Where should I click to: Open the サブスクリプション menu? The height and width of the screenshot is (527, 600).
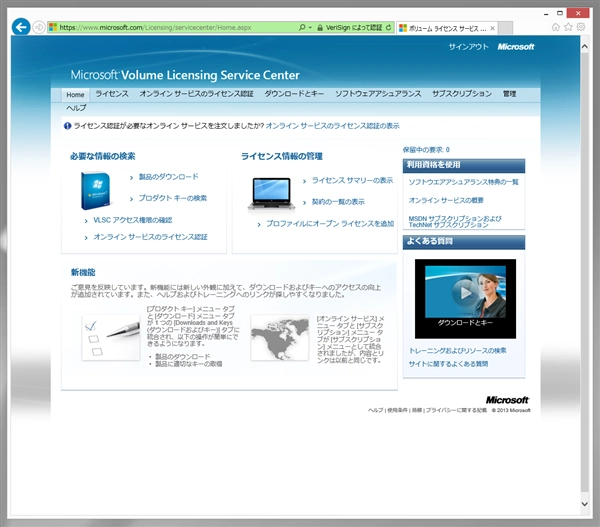point(462,94)
